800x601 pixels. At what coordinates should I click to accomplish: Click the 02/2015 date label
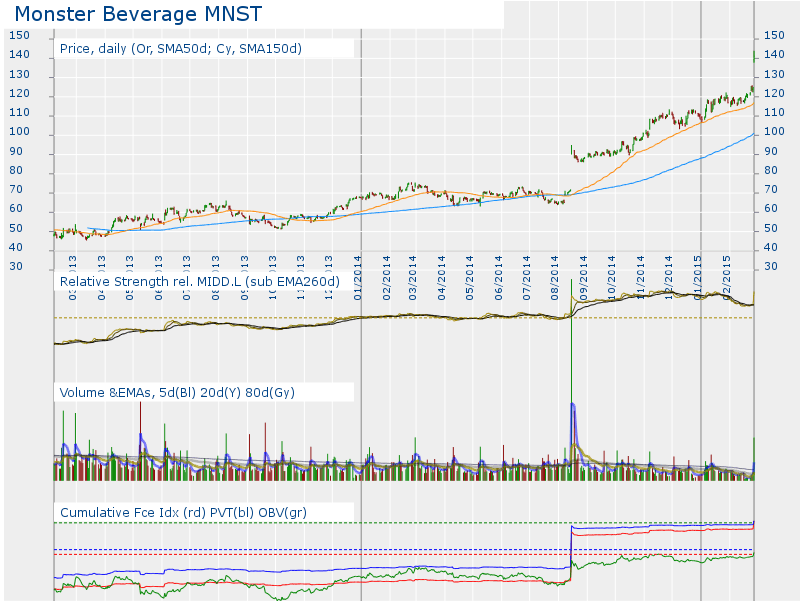727,278
